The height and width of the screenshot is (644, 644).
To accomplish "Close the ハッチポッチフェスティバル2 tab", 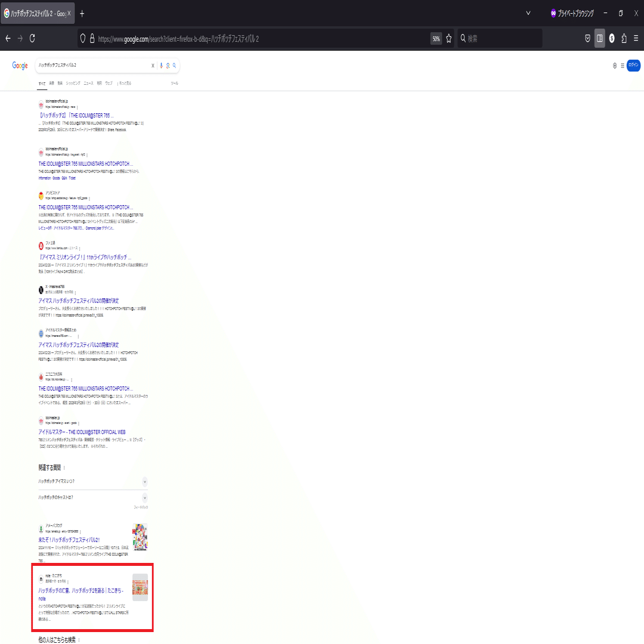I will [x=69, y=14].
